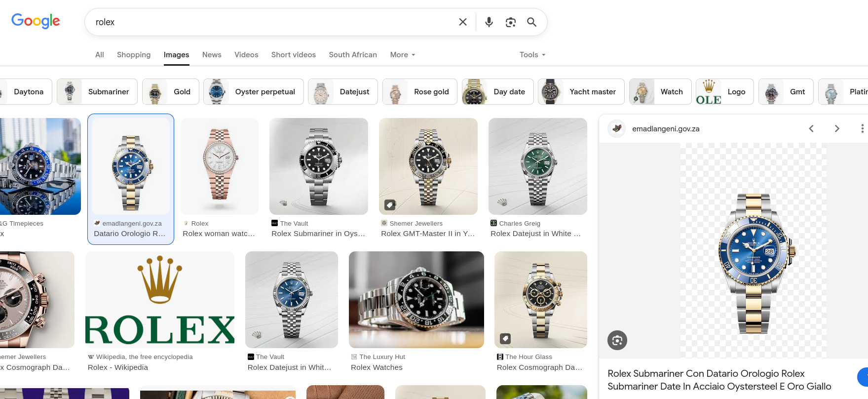Filter by the Day date chip
The image size is (868, 399).
498,92
